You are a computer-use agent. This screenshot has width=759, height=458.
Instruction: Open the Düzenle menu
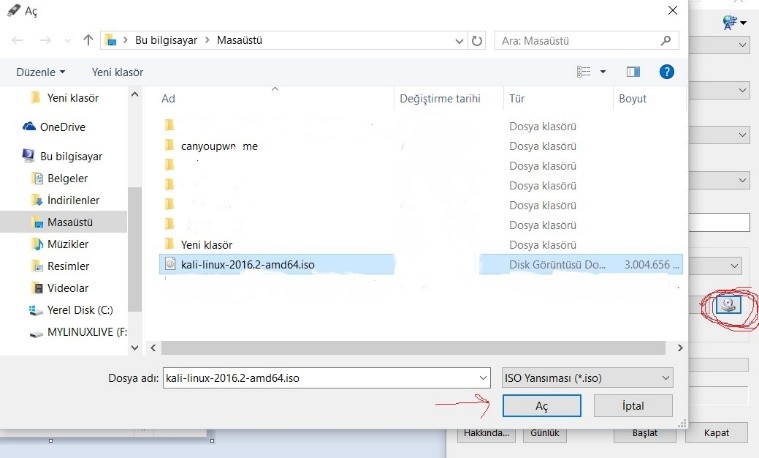click(41, 72)
